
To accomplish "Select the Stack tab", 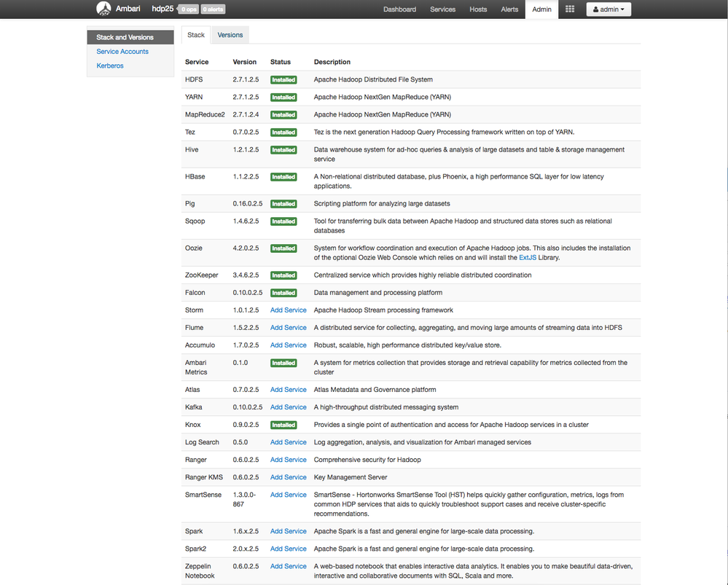I will tap(196, 35).
